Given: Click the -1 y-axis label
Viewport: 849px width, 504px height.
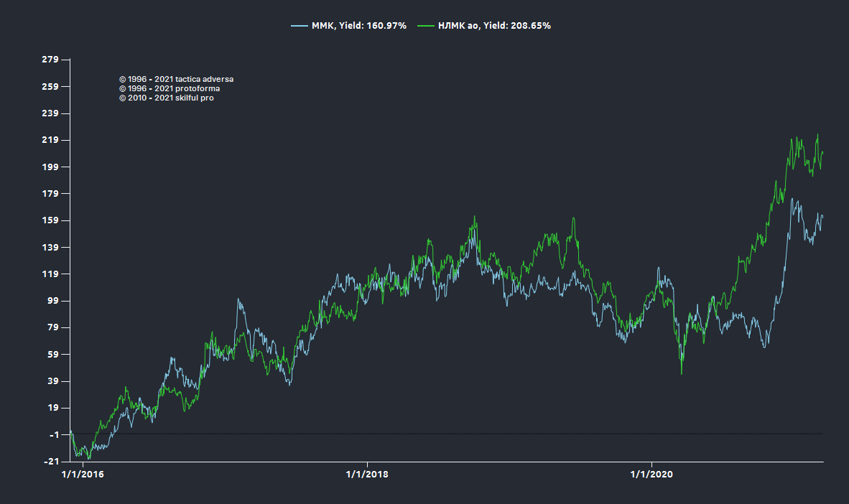Looking at the screenshot, I should pos(54,434).
